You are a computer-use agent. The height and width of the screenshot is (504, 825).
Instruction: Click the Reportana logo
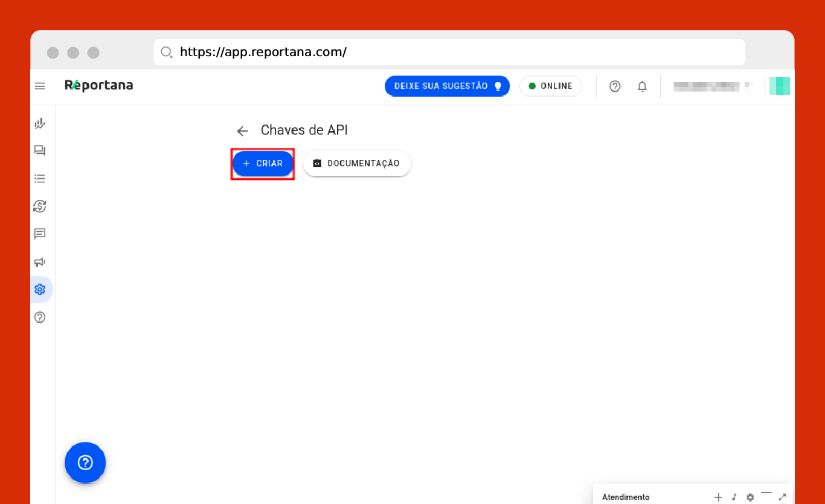pos(99,86)
